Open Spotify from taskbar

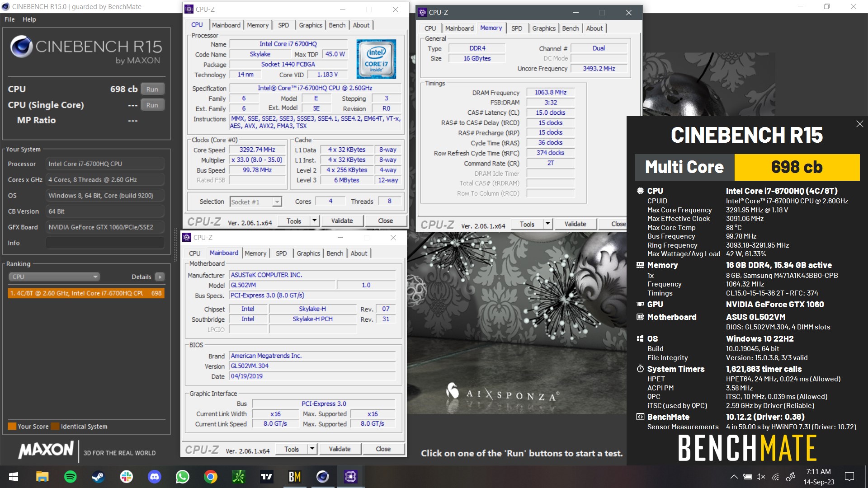point(71,476)
